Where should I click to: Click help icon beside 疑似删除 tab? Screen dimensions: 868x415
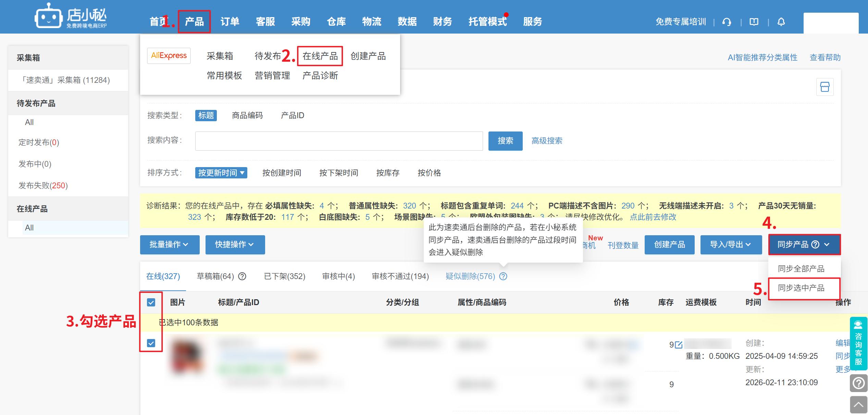[503, 276]
